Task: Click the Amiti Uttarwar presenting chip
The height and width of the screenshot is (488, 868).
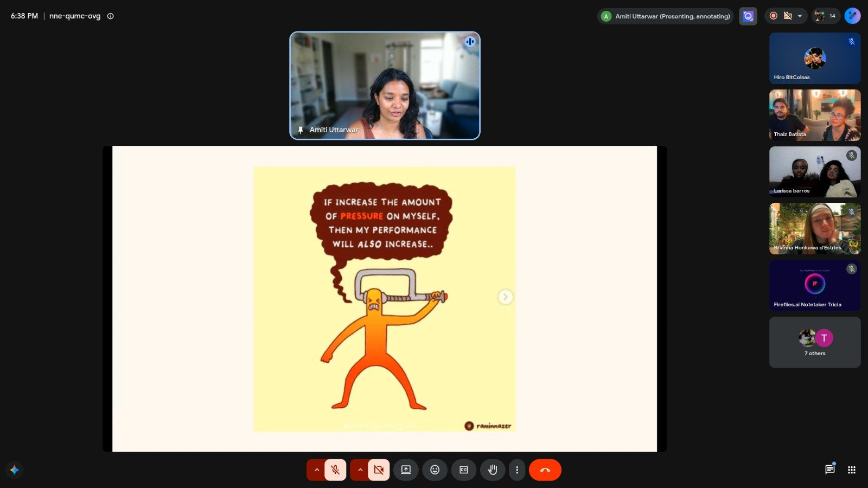Action: point(666,16)
